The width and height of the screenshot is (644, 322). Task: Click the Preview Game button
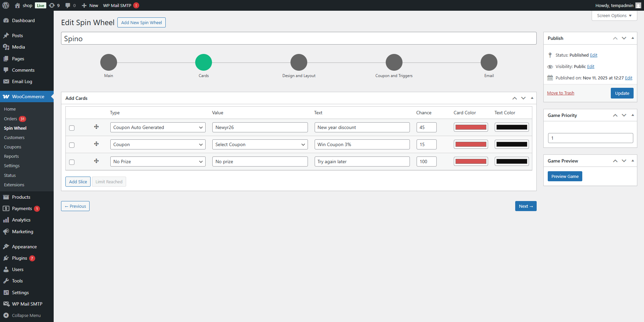point(565,176)
